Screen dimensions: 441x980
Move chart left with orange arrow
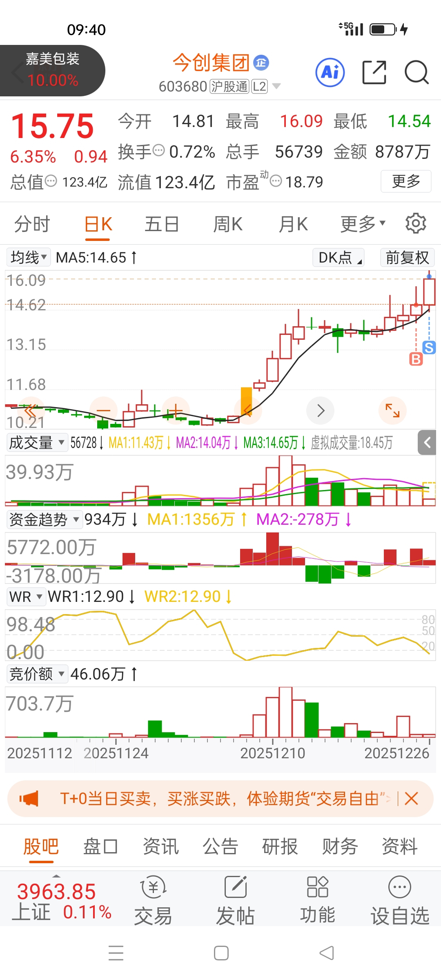click(x=247, y=410)
